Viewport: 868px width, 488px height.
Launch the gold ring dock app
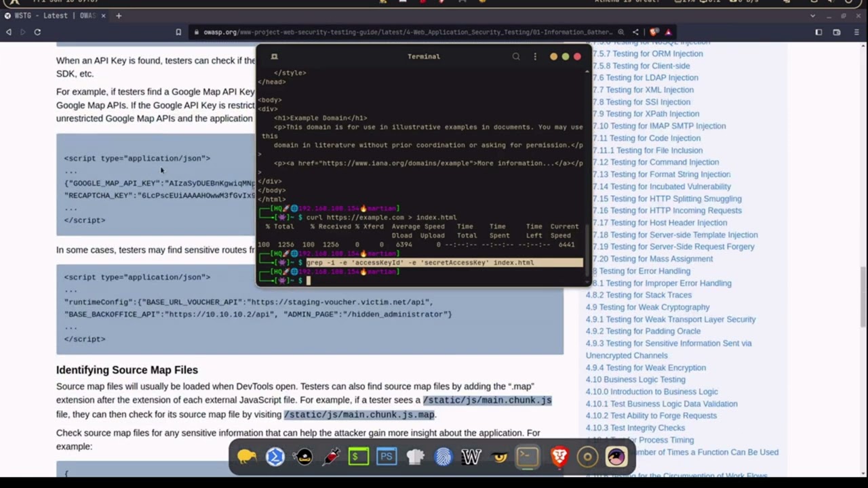pos(587,457)
